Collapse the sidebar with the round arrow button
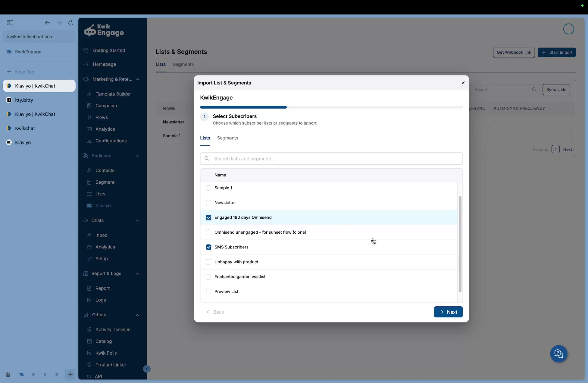 coord(147,369)
